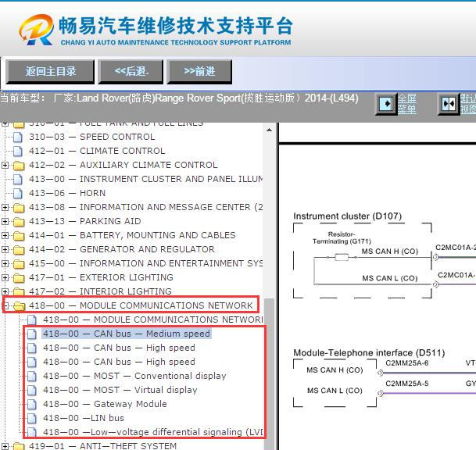Click the tree scrollbar up arrow
Image resolution: width=476 pixels, height=450 pixels.
pos(269,130)
